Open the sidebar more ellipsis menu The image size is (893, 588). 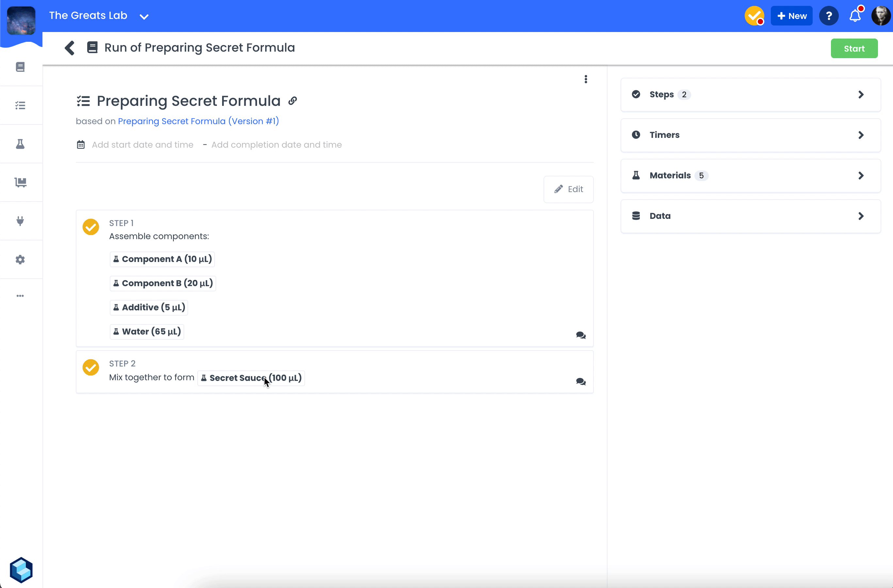coord(20,296)
